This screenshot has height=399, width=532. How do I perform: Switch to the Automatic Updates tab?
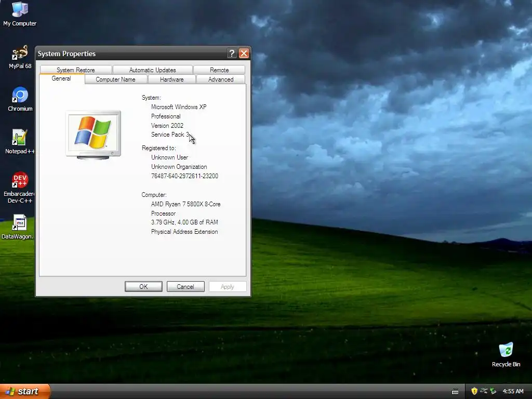point(152,70)
